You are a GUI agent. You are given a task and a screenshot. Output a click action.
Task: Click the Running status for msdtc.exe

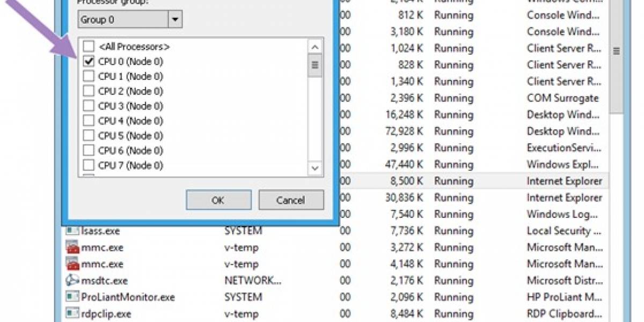click(x=453, y=281)
